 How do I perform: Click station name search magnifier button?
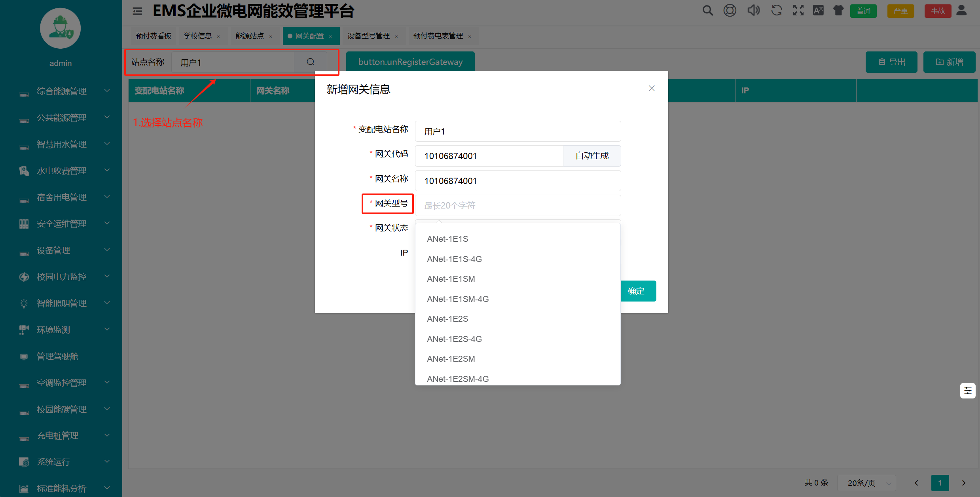pos(311,62)
